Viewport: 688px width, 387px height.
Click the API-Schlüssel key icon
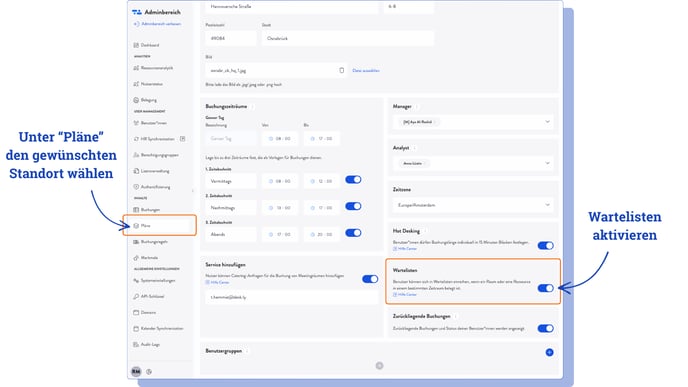click(136, 297)
